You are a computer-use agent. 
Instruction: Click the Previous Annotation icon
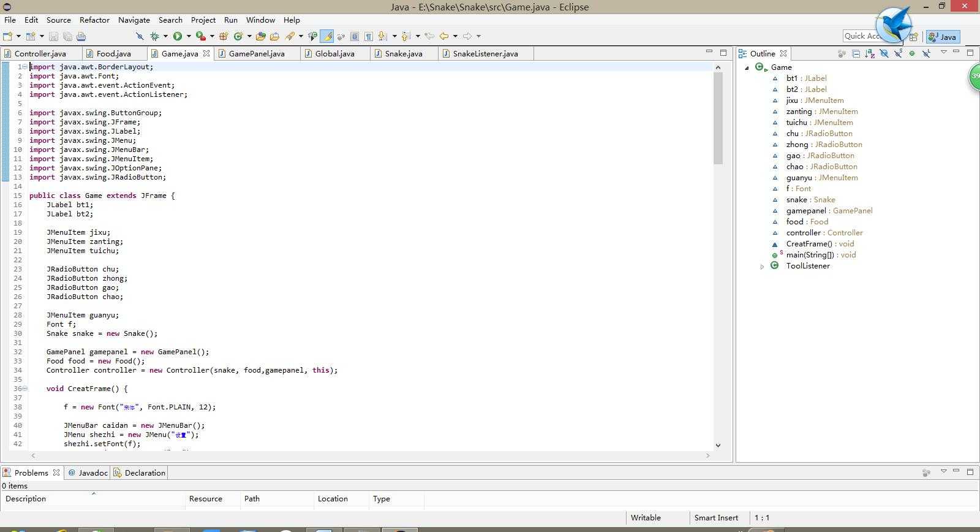click(x=405, y=36)
